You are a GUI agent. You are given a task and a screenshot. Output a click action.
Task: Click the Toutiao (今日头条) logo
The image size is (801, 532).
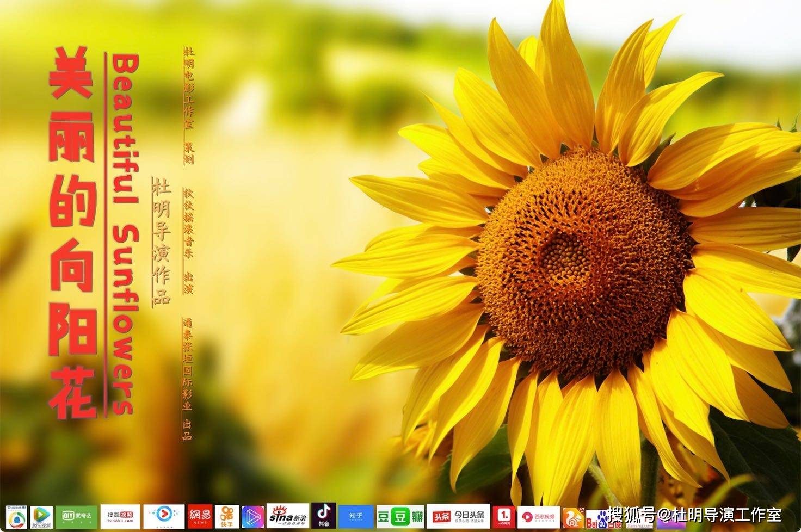pos(458,517)
